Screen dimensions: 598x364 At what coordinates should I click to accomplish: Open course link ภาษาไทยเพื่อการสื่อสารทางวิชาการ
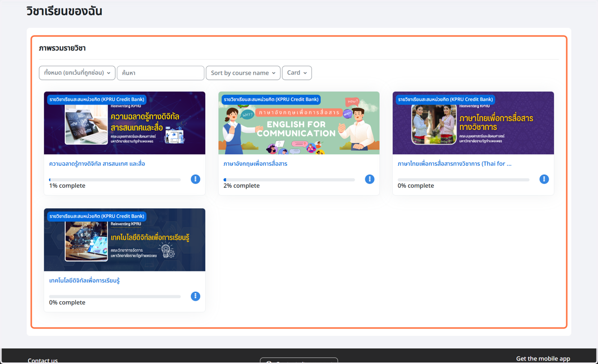pyautogui.click(x=454, y=163)
